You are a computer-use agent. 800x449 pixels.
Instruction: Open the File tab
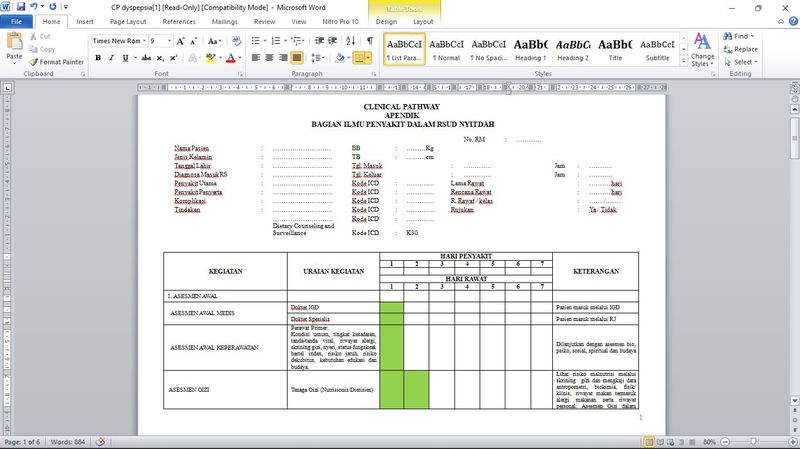coord(17,21)
